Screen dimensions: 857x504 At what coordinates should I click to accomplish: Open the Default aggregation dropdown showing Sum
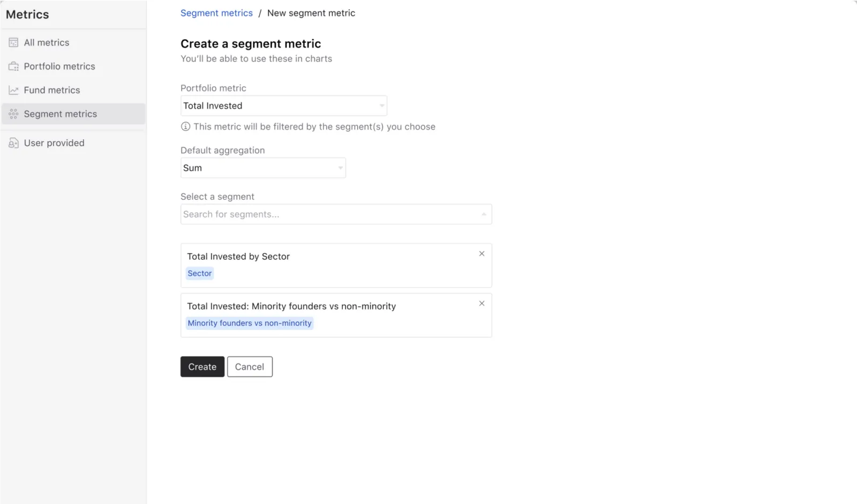pyautogui.click(x=262, y=168)
